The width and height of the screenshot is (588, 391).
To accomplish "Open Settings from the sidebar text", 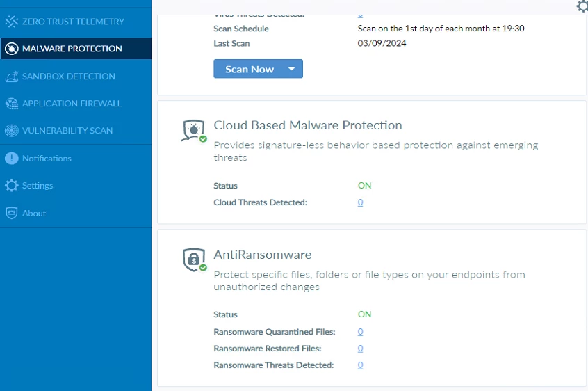I will pyautogui.click(x=38, y=185).
